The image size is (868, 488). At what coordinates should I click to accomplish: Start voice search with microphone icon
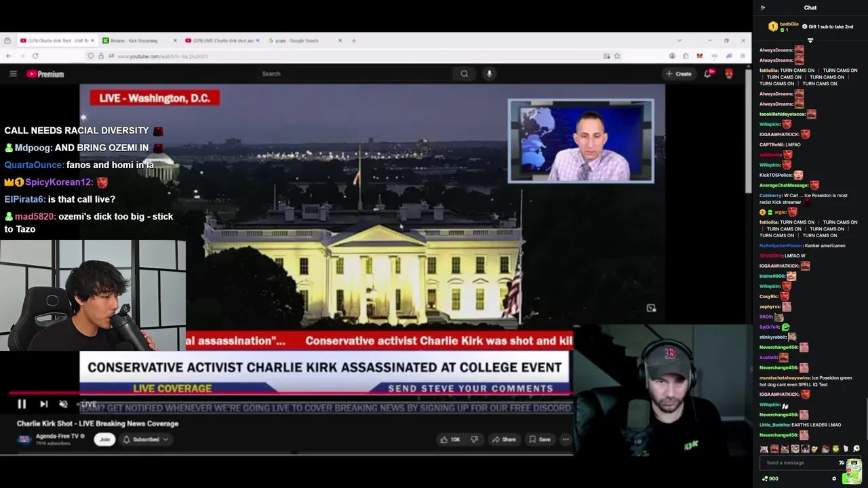click(x=489, y=74)
